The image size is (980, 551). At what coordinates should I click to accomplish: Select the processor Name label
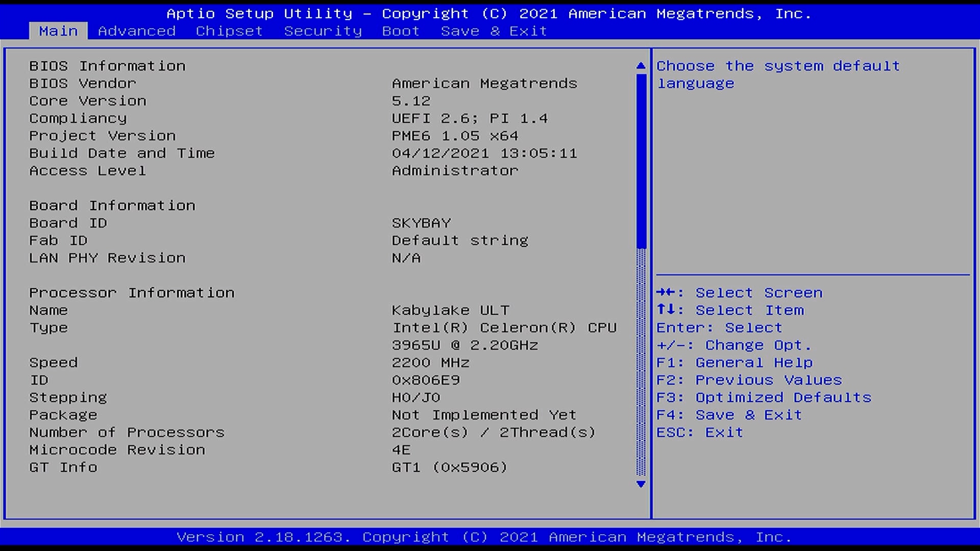click(48, 310)
